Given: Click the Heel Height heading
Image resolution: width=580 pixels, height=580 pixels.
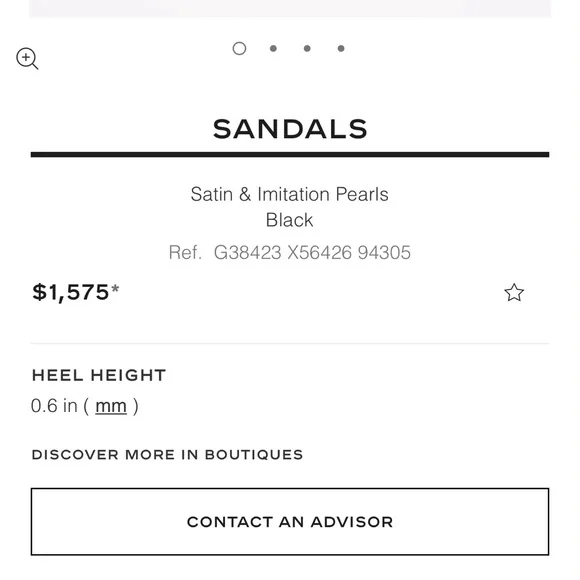Looking at the screenshot, I should pos(99,375).
